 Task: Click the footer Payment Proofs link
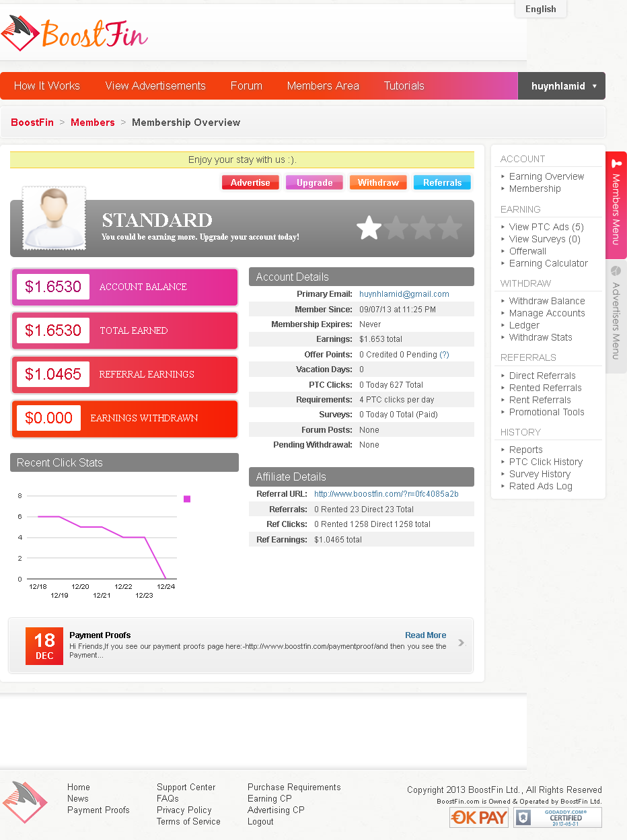[98, 810]
